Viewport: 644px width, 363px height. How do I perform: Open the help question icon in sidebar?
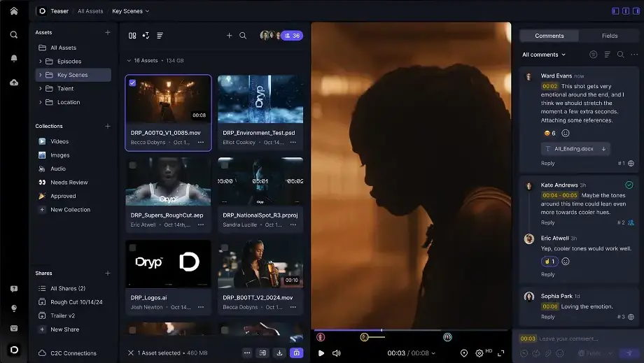pos(14,289)
